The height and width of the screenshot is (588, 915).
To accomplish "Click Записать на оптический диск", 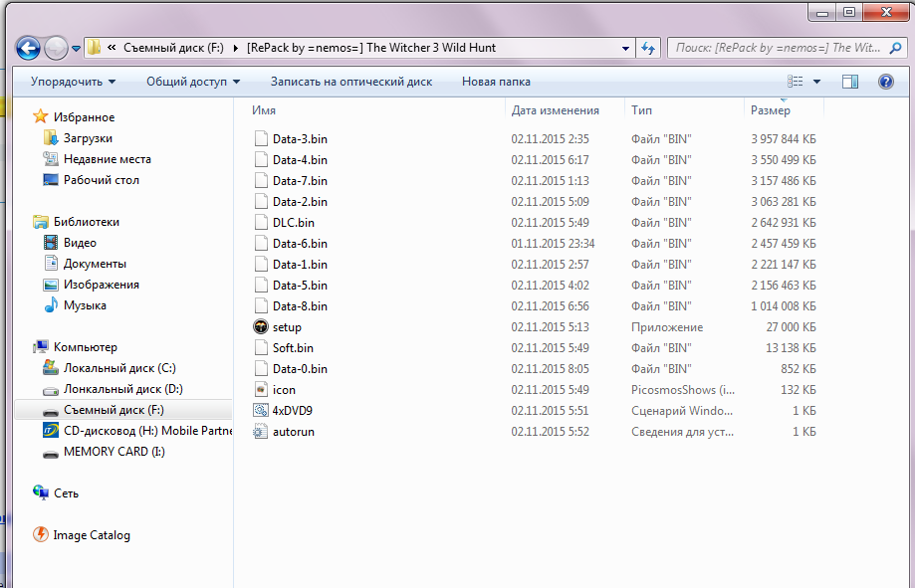I will coord(351,82).
